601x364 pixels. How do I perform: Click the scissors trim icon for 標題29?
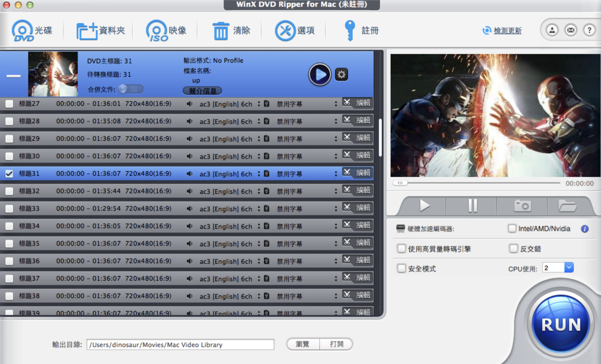tap(347, 138)
